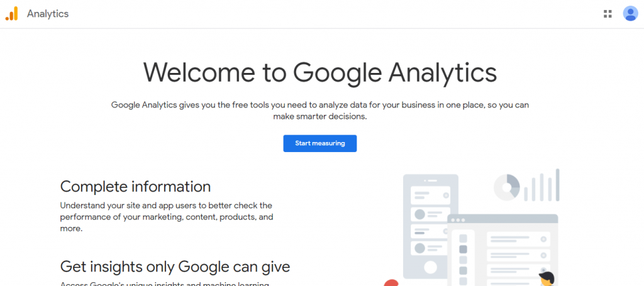Viewport: 644px width, 286px height.
Task: Click the person character in the illustration
Action: (x=546, y=278)
